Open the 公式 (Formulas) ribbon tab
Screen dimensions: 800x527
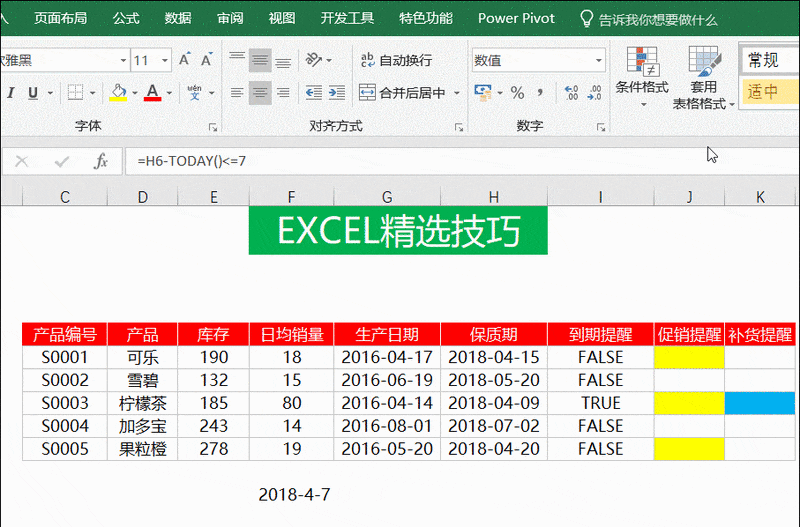coord(126,18)
